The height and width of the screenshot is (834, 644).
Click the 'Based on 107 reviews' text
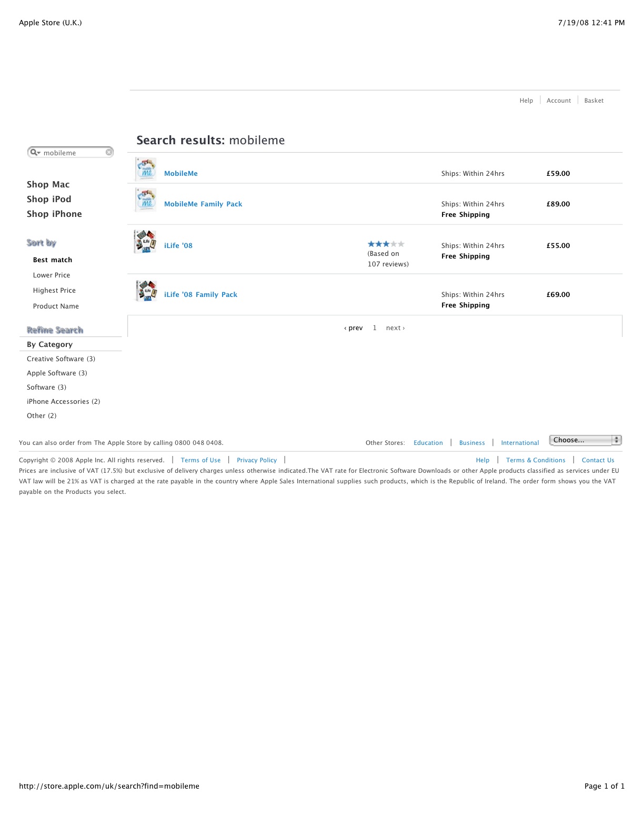pyautogui.click(x=388, y=259)
